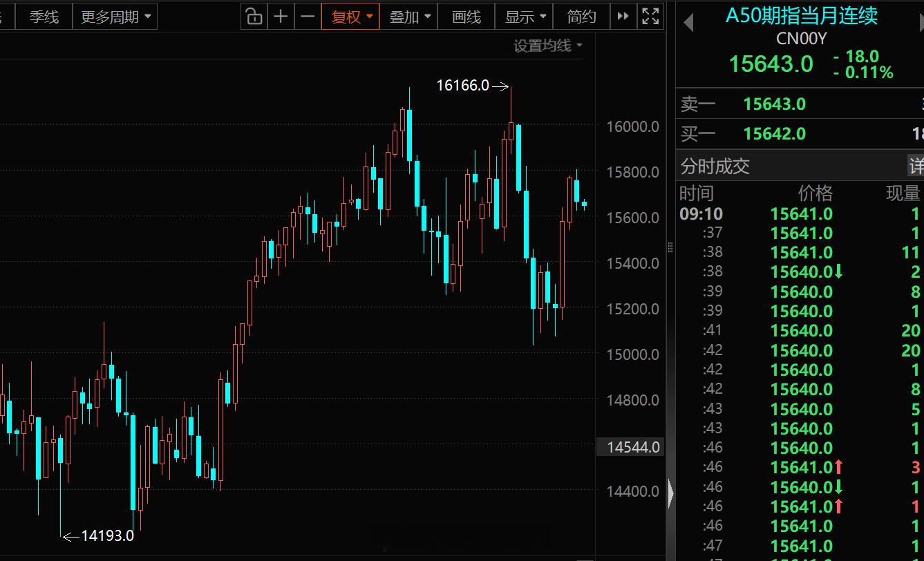
Task: Open 设置均线 moving average settings
Action: 547,46
